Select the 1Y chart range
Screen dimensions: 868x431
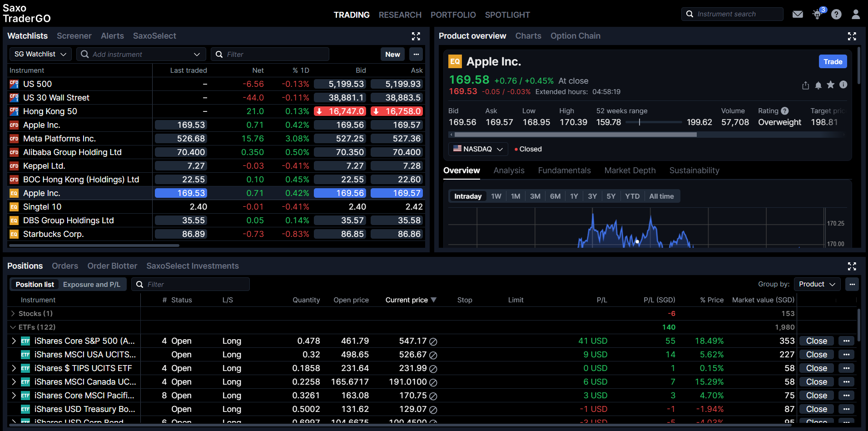(x=574, y=196)
